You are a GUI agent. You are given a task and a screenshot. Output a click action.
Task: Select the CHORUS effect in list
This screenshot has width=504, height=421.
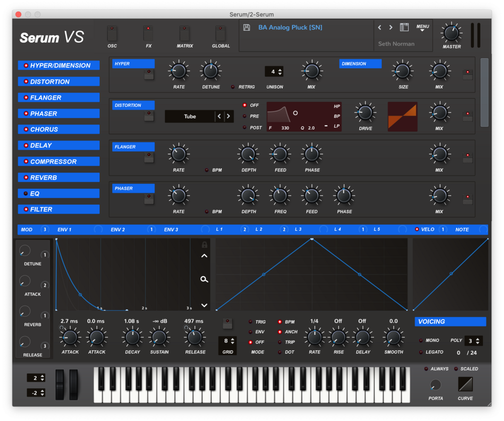click(59, 129)
